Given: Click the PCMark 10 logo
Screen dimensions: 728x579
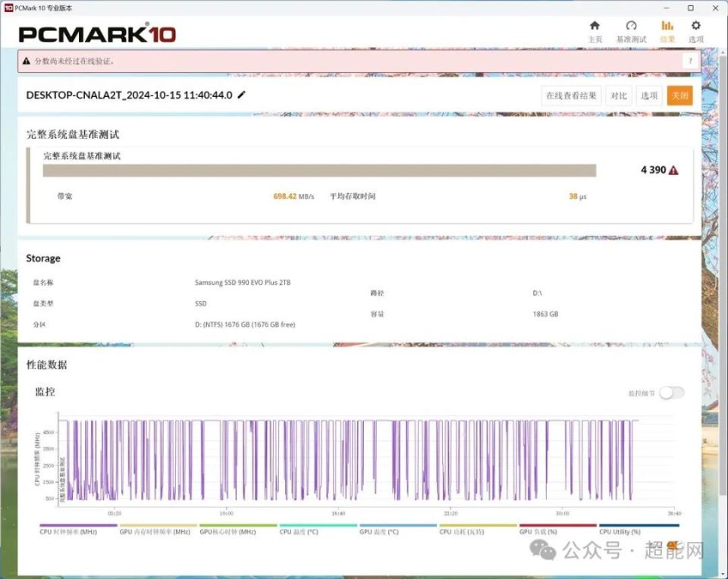Looking at the screenshot, I should pos(97,34).
